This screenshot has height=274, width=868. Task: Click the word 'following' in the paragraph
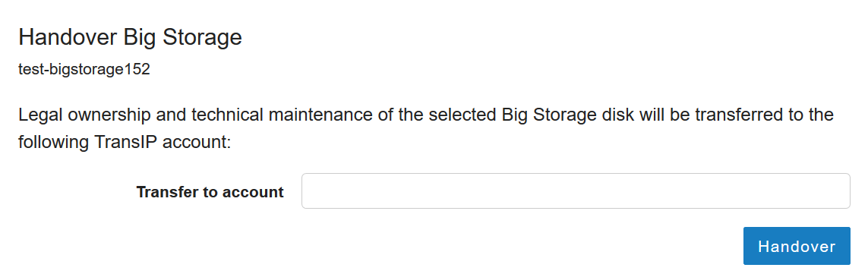pos(54,142)
